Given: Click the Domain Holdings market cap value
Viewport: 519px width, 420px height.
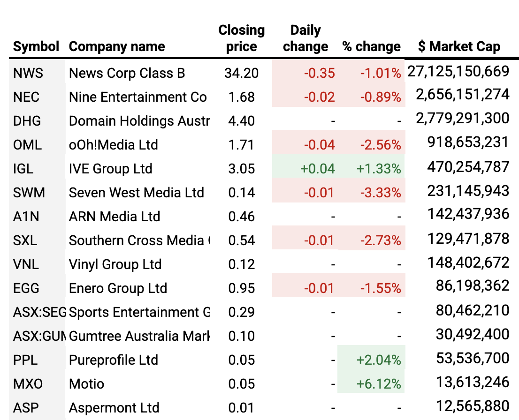Looking at the screenshot, I should click(462, 118).
